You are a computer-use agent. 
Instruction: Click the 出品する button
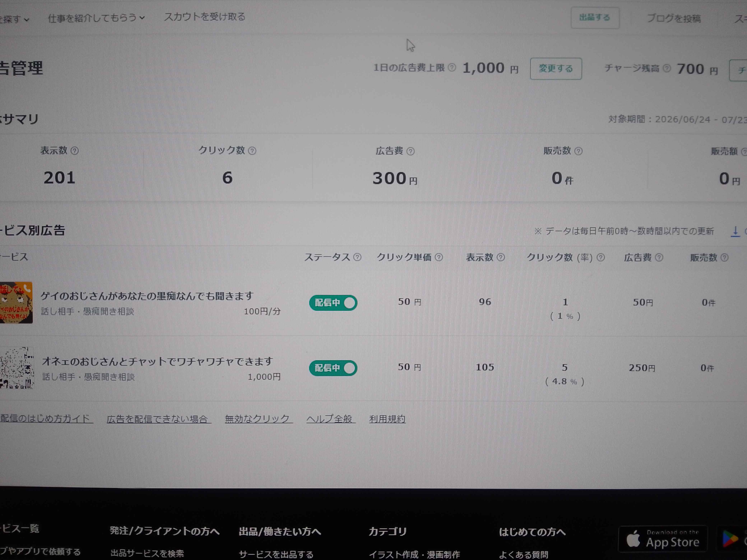click(x=595, y=18)
